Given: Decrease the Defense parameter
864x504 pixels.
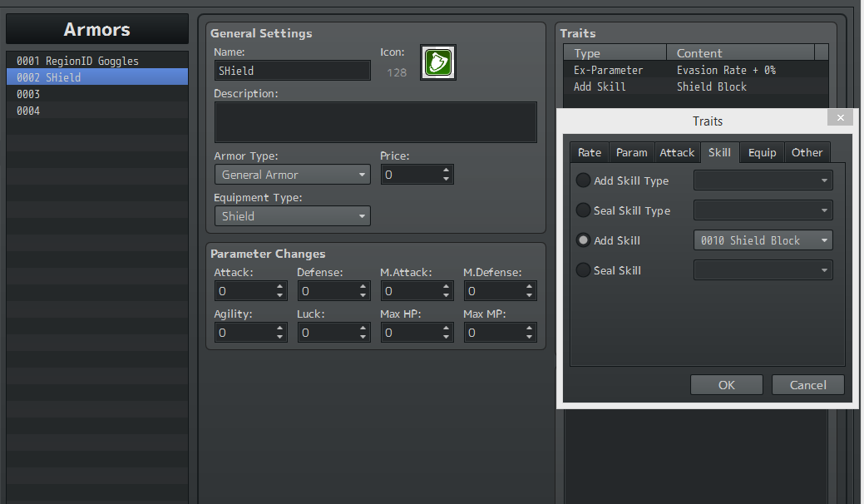Looking at the screenshot, I should [x=363, y=295].
